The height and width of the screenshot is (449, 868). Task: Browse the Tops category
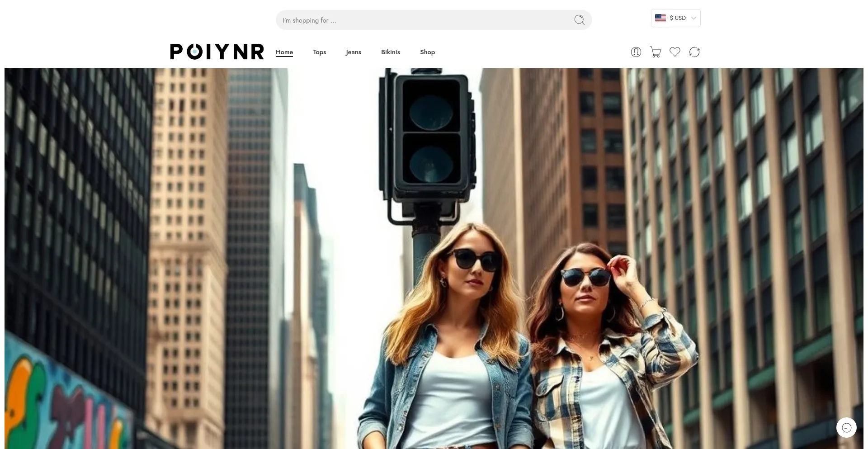319,52
